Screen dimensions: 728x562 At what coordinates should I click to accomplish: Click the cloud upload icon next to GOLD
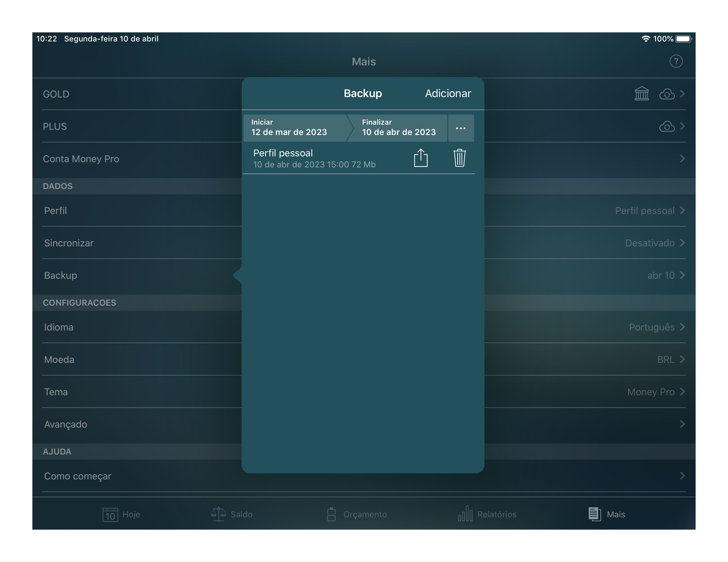click(x=666, y=94)
